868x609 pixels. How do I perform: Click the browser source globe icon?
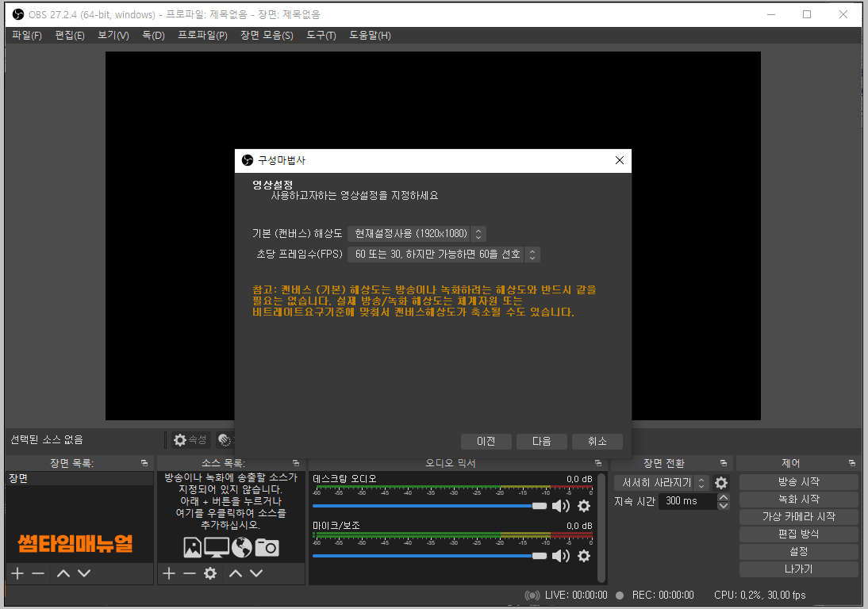tap(242, 548)
